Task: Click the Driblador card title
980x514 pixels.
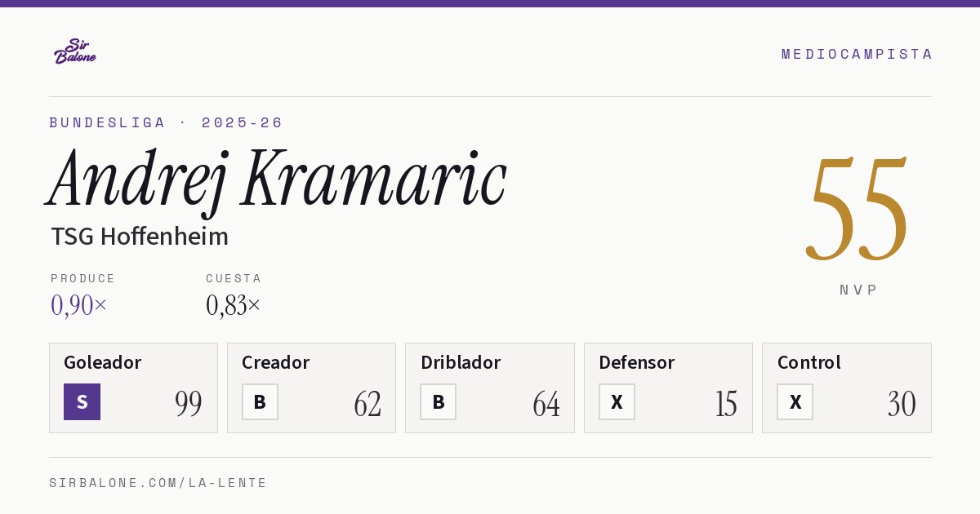Action: [461, 362]
